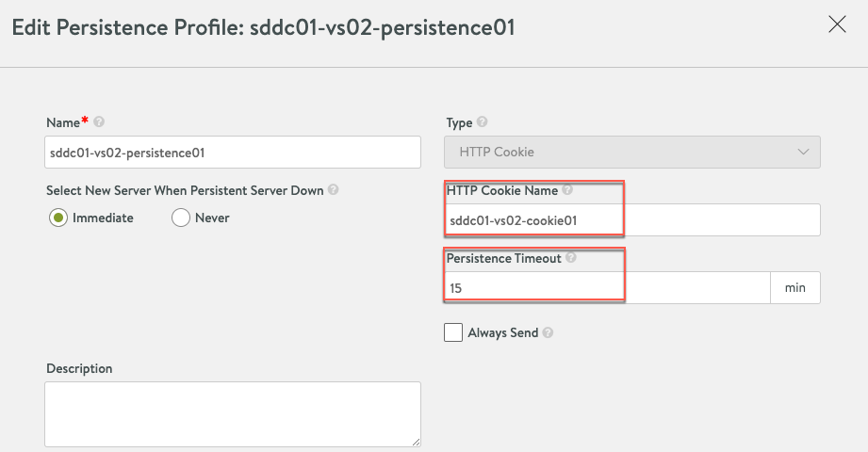Enable the Always Send checkbox
Image resolution: width=868 pixels, height=452 pixels.
click(453, 331)
